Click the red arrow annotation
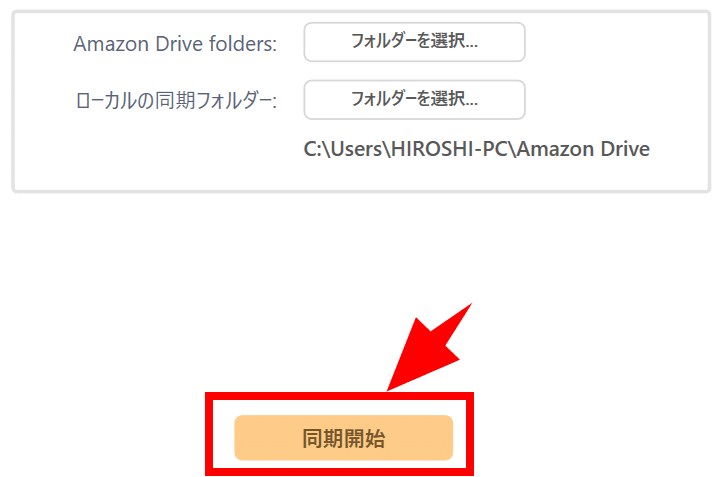 [428, 348]
